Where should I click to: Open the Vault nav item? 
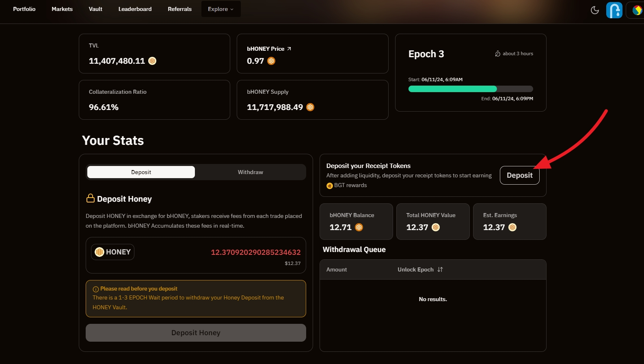pyautogui.click(x=95, y=9)
